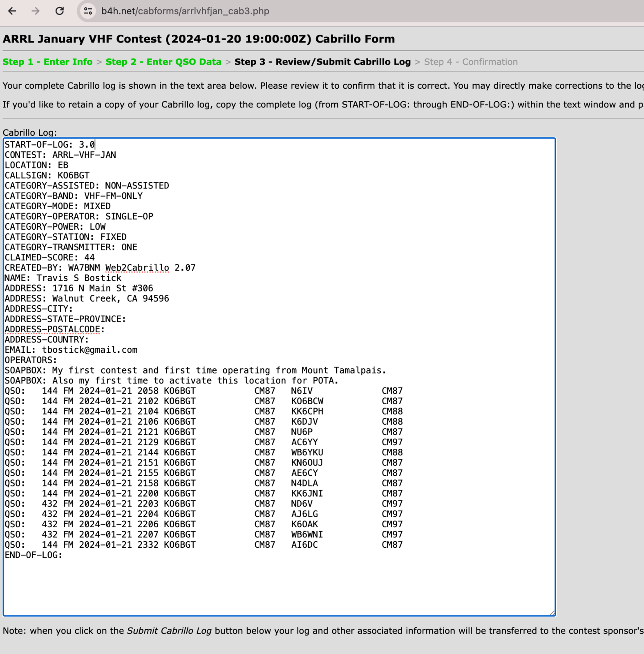Click the QSO row with callsign WB6YKU
The height and width of the screenshot is (654, 644).
pyautogui.click(x=203, y=452)
